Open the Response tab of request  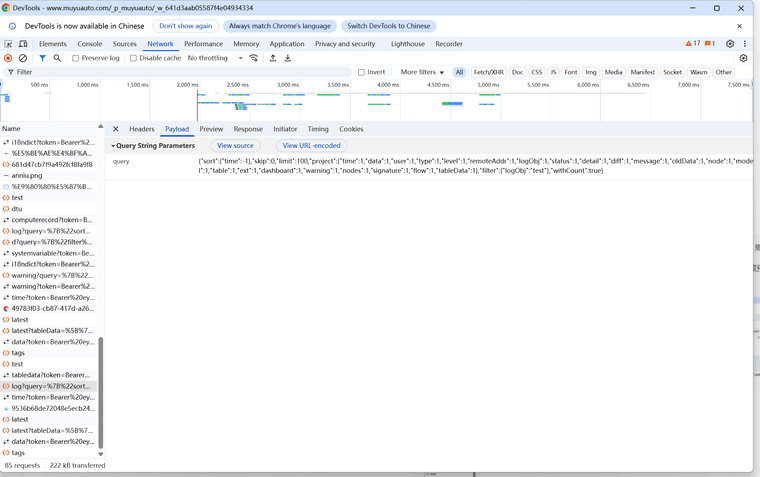click(x=248, y=129)
